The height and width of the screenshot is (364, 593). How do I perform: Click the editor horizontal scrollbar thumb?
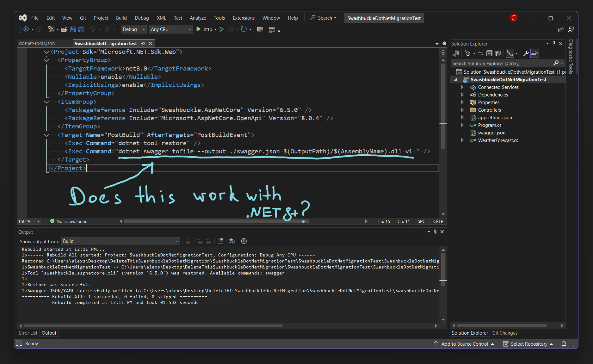coord(216,221)
